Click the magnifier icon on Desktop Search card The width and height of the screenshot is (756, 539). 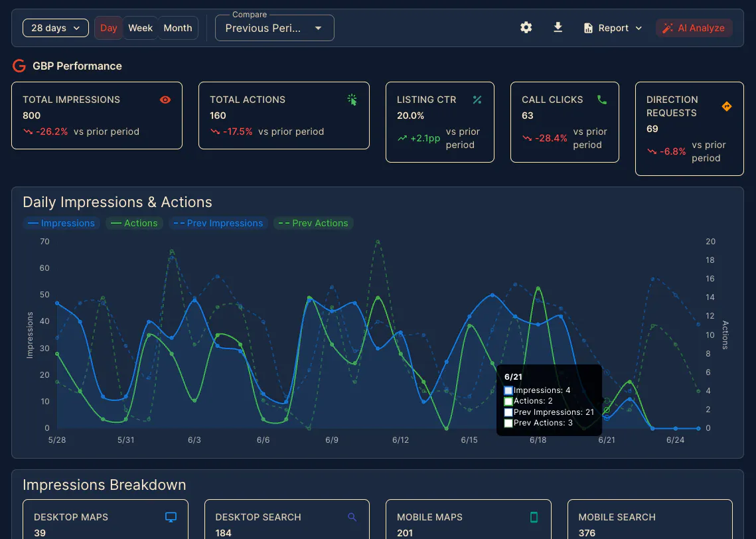pyautogui.click(x=352, y=517)
